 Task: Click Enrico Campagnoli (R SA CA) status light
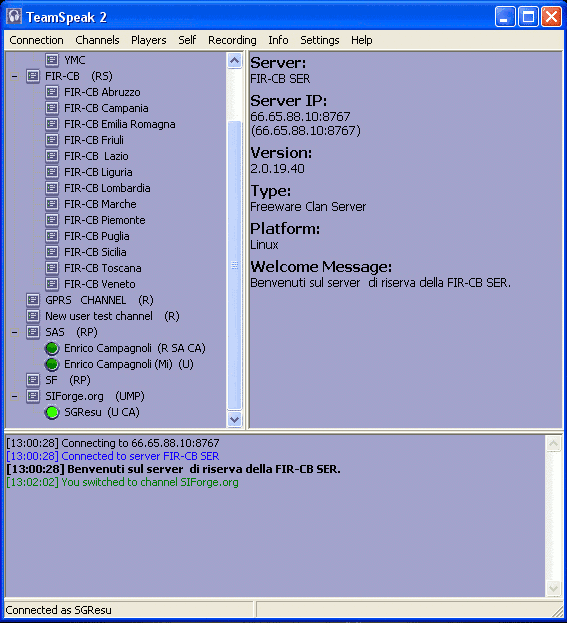52,348
